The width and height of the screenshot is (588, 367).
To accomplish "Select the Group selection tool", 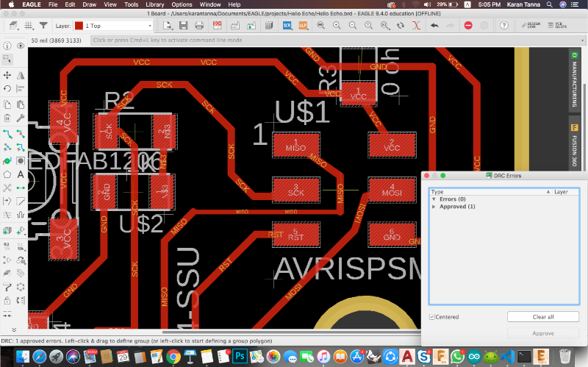I will 7,59.
